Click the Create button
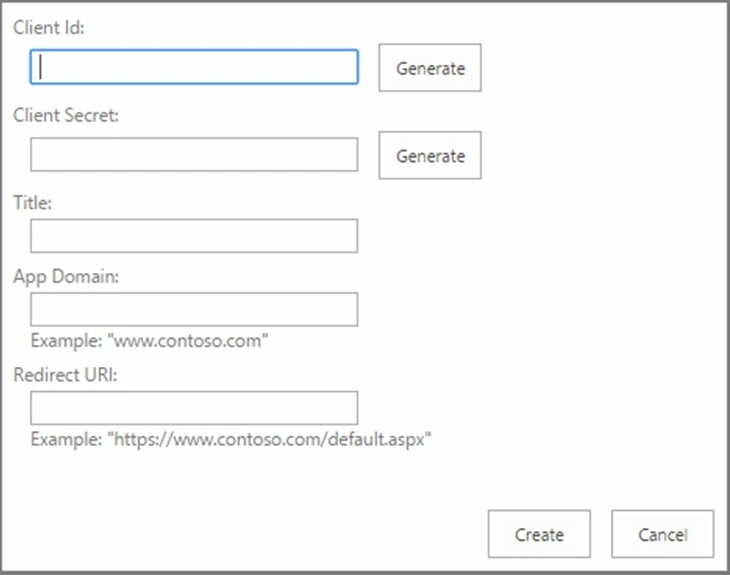 coord(539,534)
